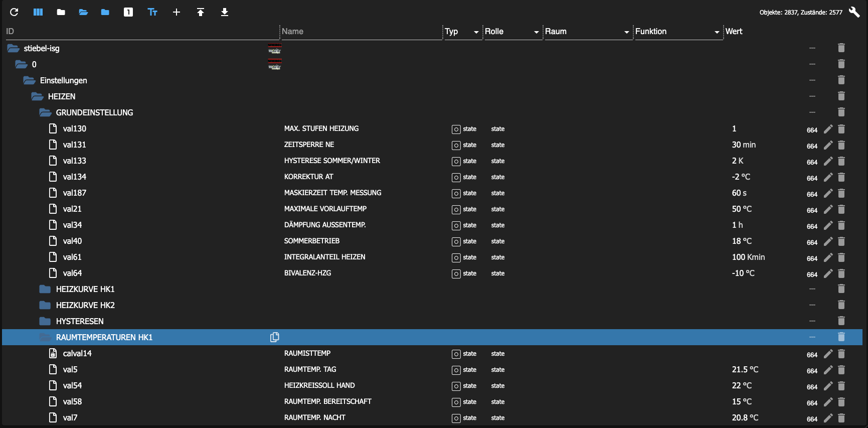Click the blue open-folder expand icon
Screen dimensions: 868x428
coord(83,12)
